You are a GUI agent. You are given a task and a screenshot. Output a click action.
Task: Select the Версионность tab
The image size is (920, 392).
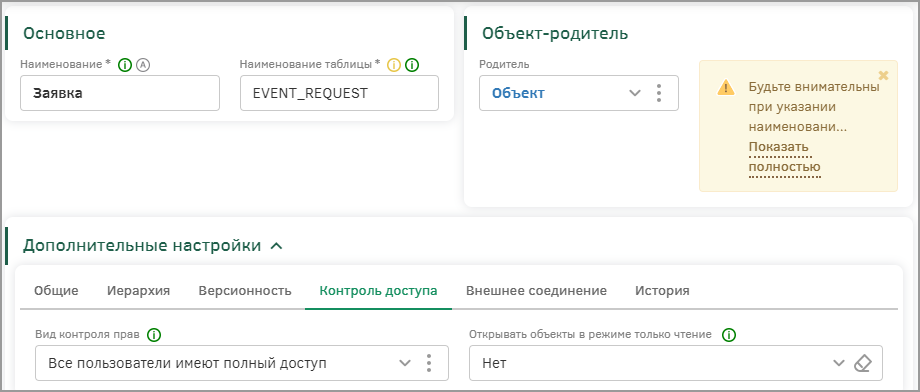(x=245, y=290)
